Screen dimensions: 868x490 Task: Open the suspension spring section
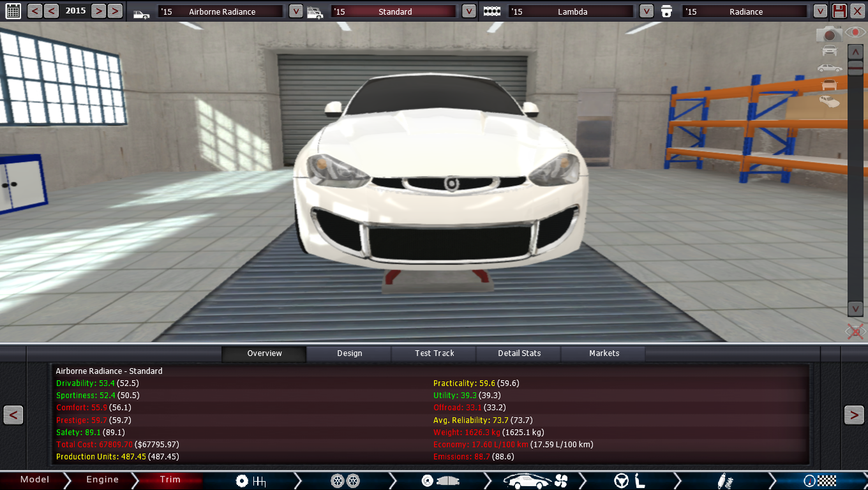click(725, 480)
